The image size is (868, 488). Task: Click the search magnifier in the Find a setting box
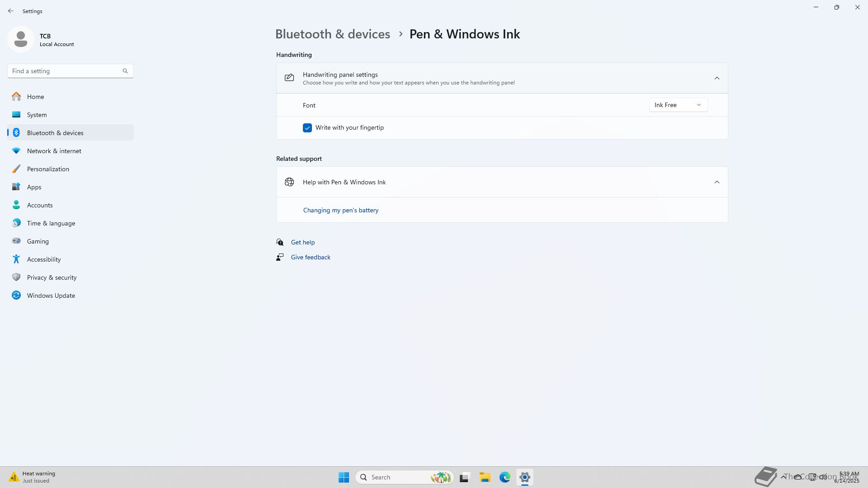(x=125, y=71)
